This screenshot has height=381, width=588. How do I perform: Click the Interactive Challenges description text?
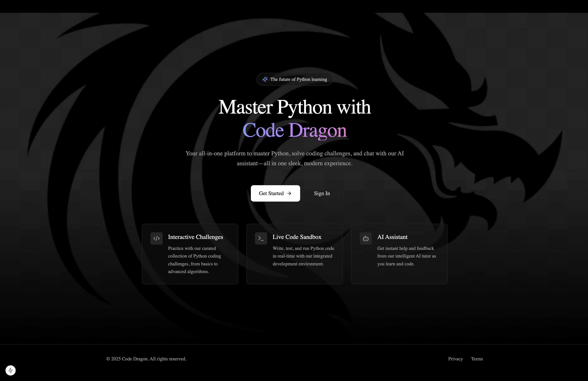(x=194, y=260)
